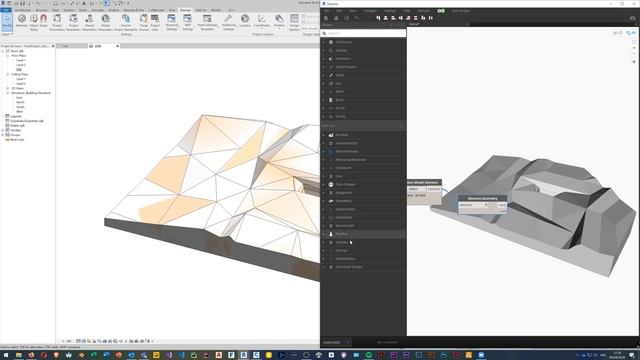This screenshot has height=360, width=640.
Task: Click the Open file icon in Dynamo toolbar
Action: (x=336, y=18)
